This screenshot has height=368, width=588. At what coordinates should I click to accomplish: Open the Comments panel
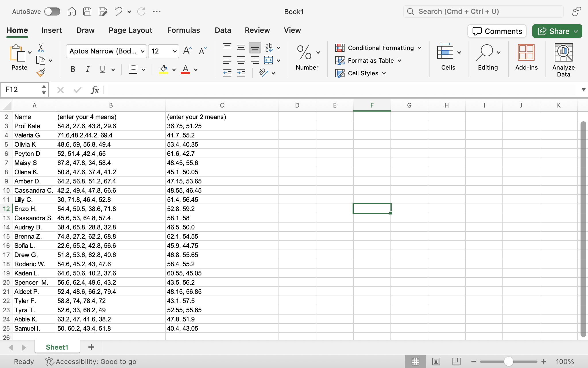click(496, 31)
